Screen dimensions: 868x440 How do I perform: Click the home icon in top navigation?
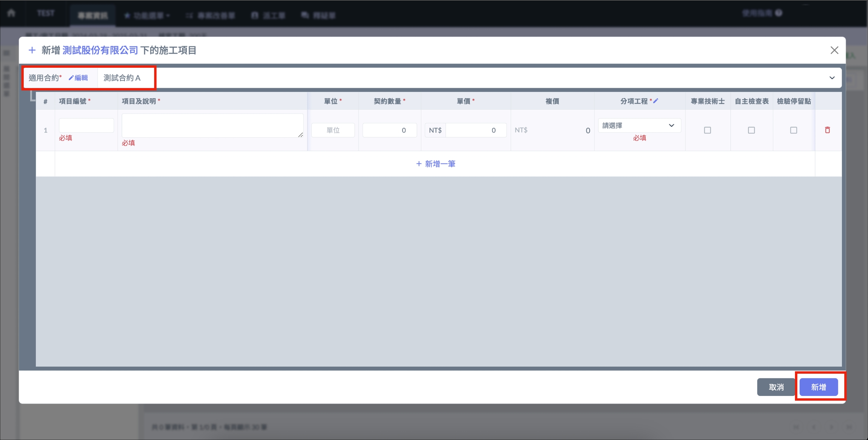pos(11,13)
